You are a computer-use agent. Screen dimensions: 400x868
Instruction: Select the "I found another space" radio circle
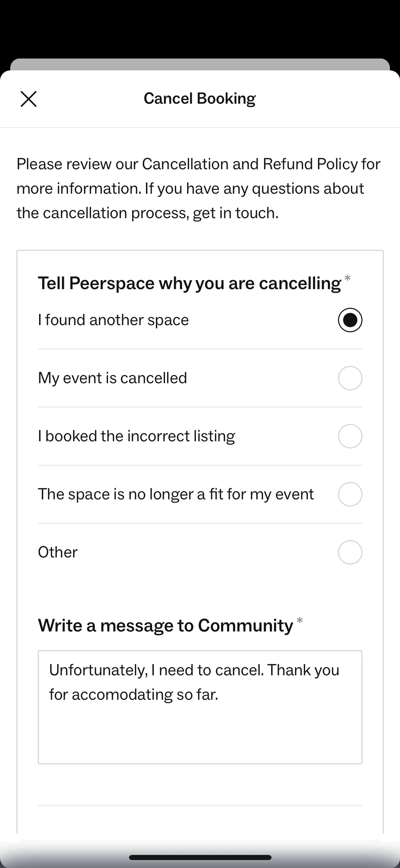350,320
